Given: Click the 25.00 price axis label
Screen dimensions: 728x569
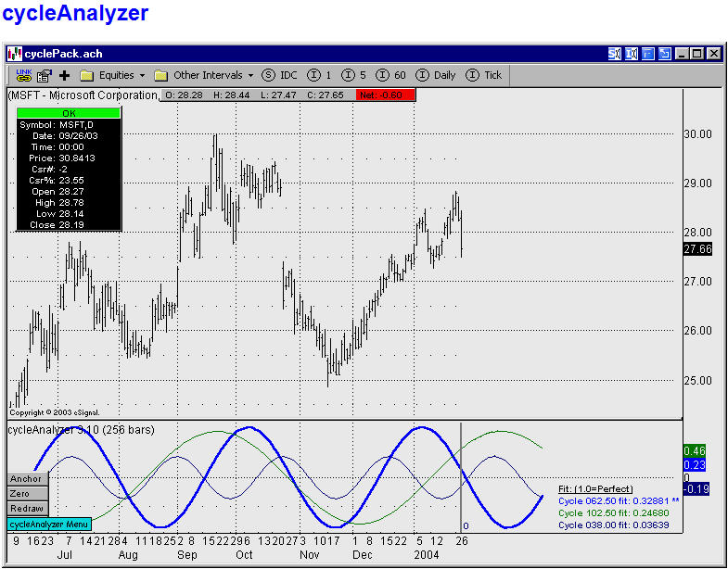Looking at the screenshot, I should pos(697,381).
